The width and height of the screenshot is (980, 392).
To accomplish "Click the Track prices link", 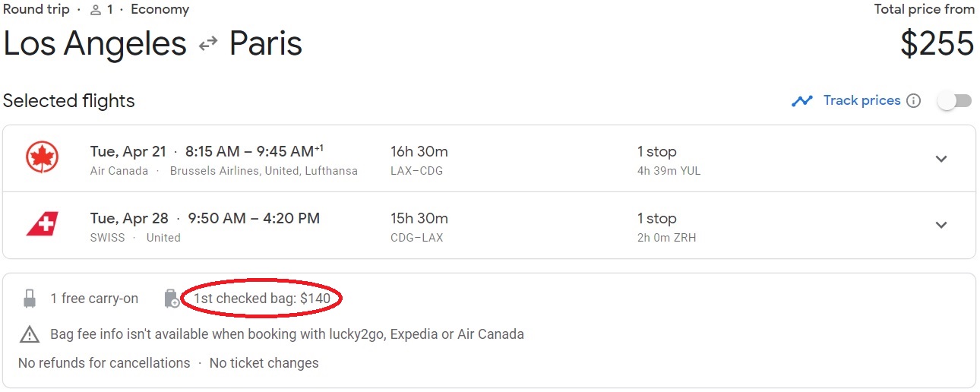I will click(x=861, y=101).
